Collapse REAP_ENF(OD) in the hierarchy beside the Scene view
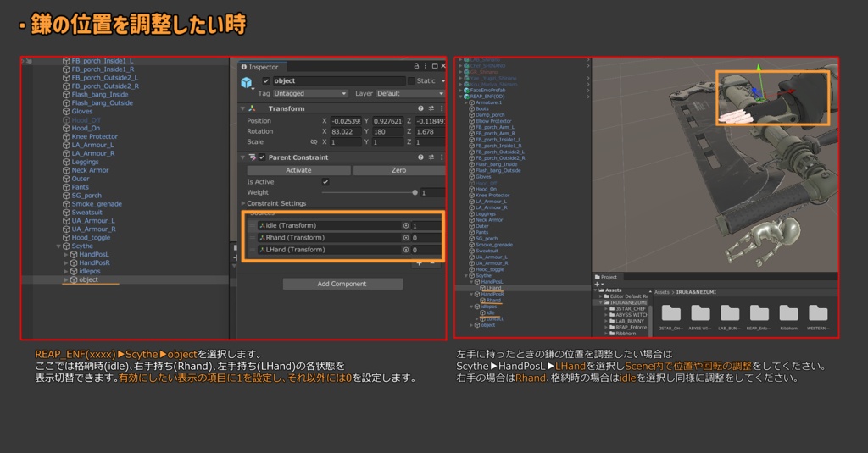This screenshot has width=868, height=453. pos(460,97)
